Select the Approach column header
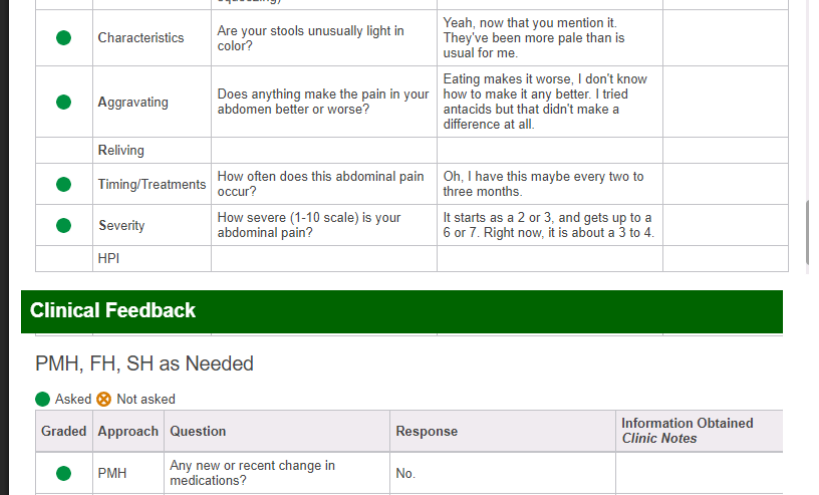The width and height of the screenshot is (819, 495). click(x=128, y=431)
